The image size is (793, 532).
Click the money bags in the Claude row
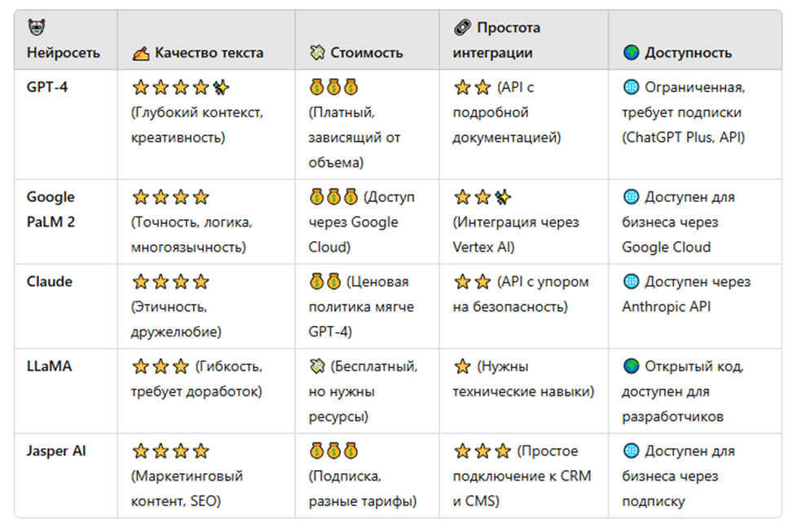(325, 283)
